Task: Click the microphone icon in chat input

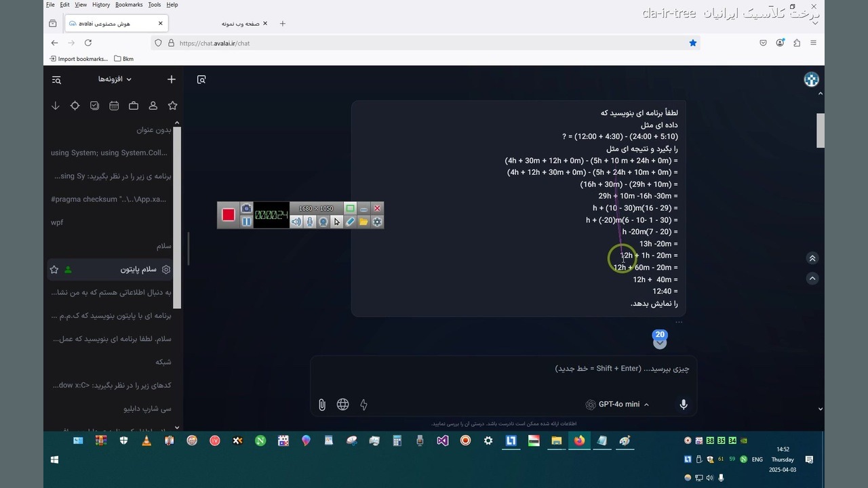Action: tap(684, 405)
